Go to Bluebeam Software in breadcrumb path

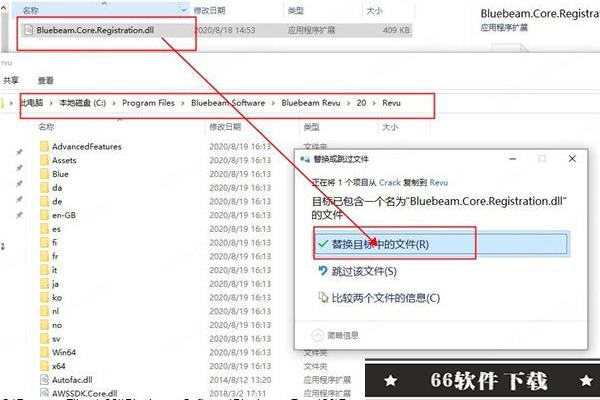click(228, 103)
